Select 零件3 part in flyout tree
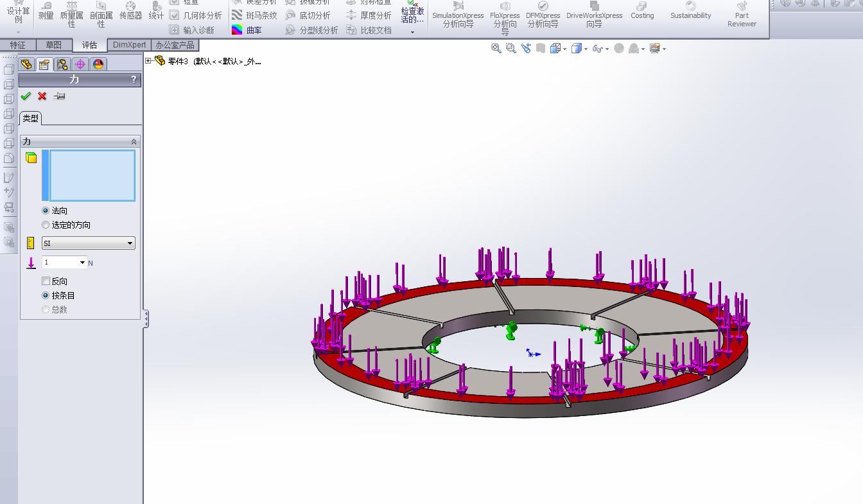The image size is (863, 504). [214, 62]
